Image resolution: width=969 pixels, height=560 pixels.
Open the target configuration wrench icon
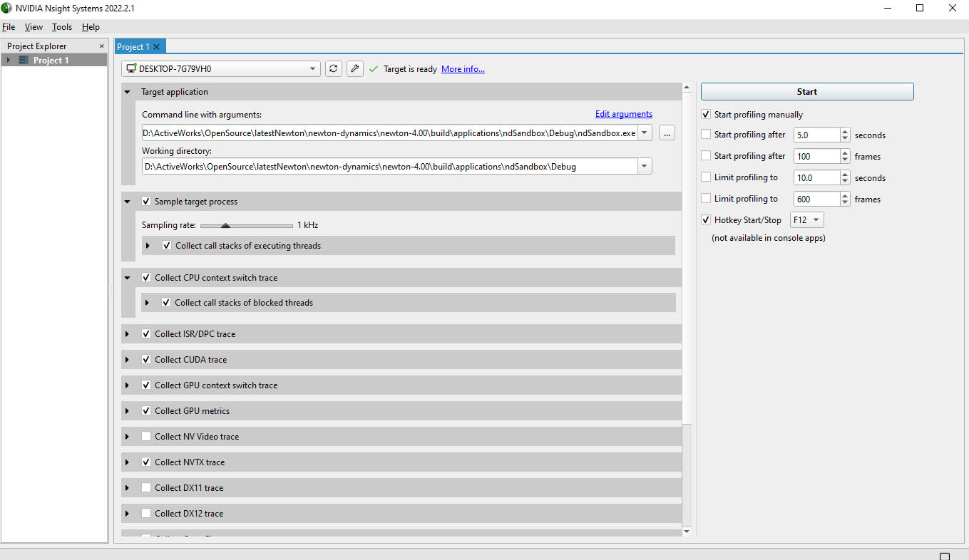(x=355, y=69)
